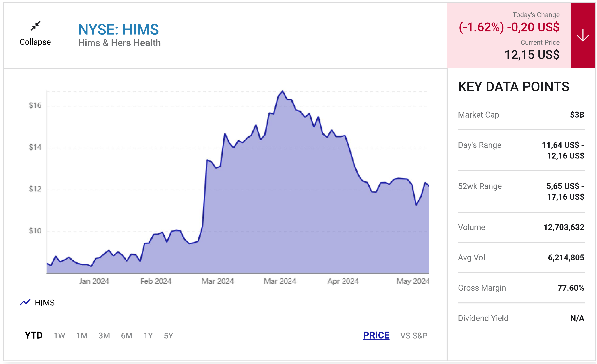The width and height of the screenshot is (597, 364).
Task: Compare performance with VS S&P
Action: 414,336
